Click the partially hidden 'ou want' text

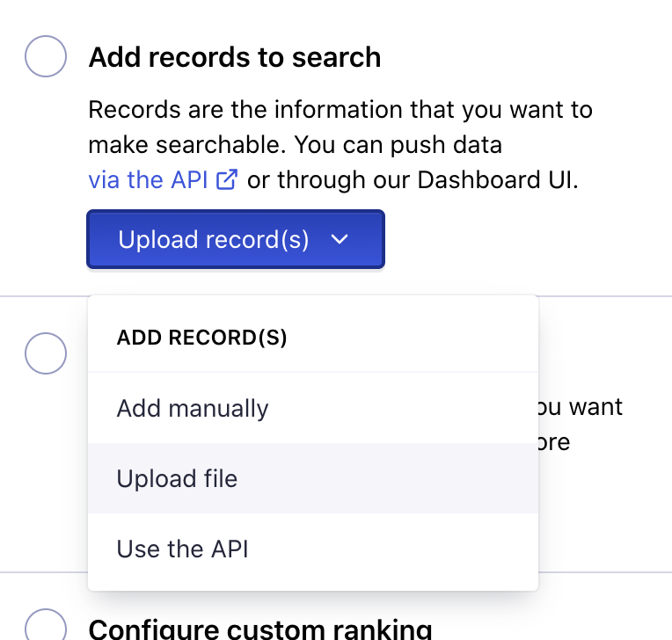(581, 407)
